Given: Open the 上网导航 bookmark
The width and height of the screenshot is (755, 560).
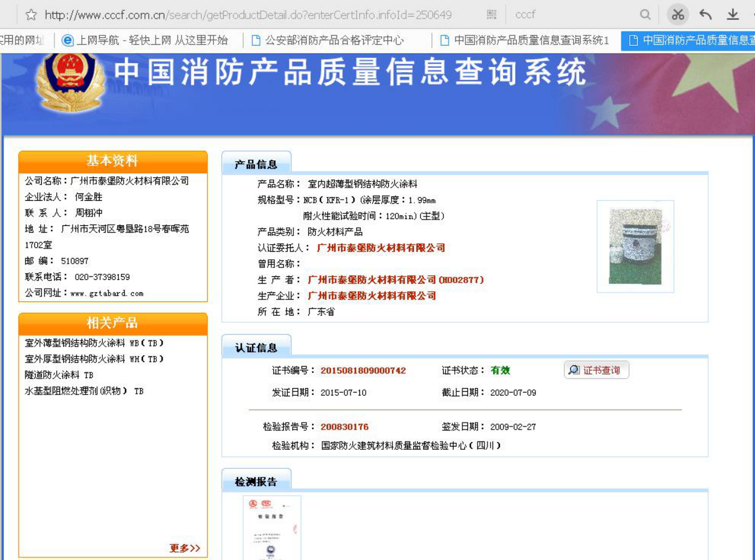Looking at the screenshot, I should [x=145, y=40].
